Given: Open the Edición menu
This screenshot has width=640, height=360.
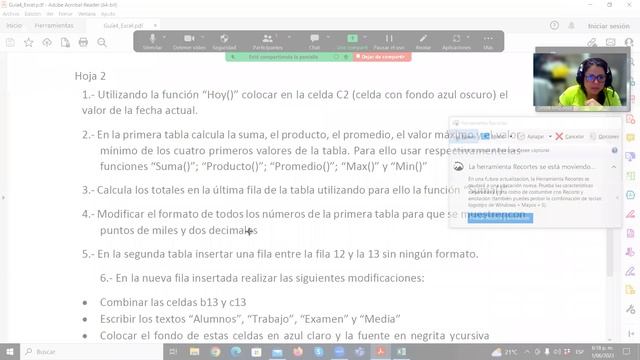Looking at the screenshot, I should [x=33, y=13].
